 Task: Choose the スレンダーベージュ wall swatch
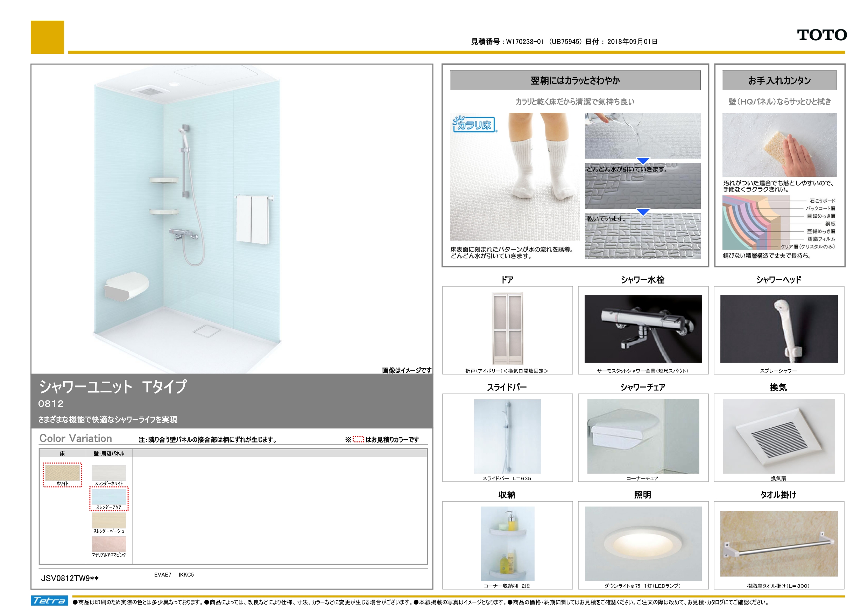(x=109, y=520)
